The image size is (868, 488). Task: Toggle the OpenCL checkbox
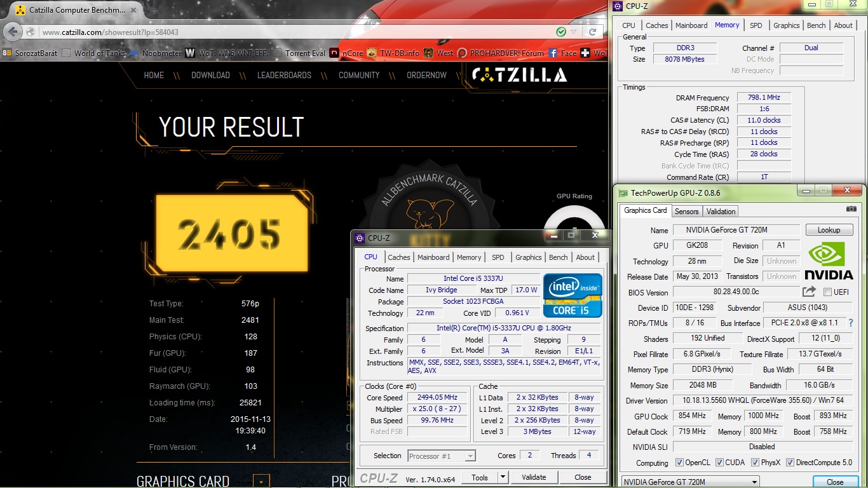pyautogui.click(x=679, y=463)
